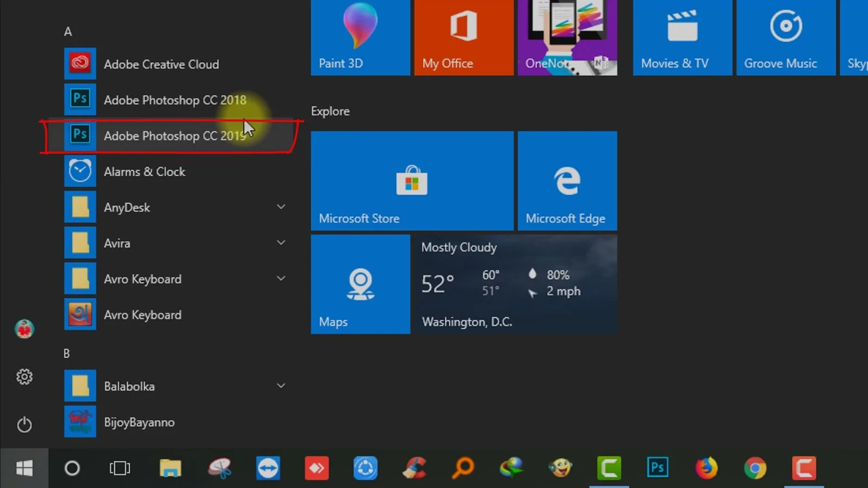Open Photoshop from the taskbar
Screen dimensions: 868x488
coord(658,468)
